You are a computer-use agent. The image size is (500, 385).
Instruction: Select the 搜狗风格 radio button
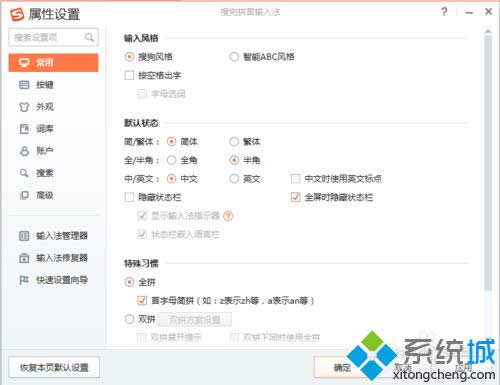[x=129, y=57]
